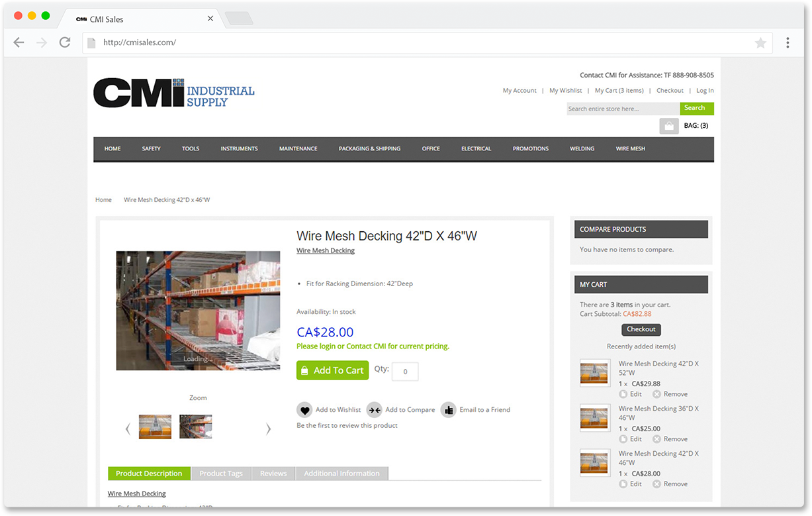Click remove icon for 36"D X 46"W item
Screen dimensions: 812x516
point(656,439)
